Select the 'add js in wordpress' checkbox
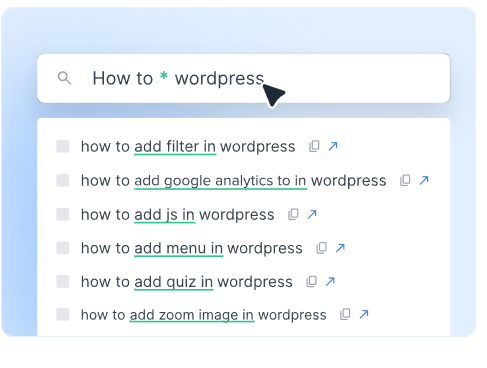Screen dimensions: 487x368 pyautogui.click(x=63, y=214)
